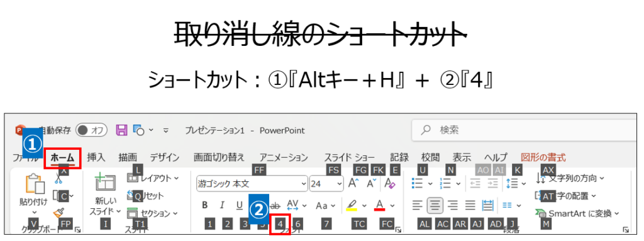644x241 pixels.
Task: Open the 新しいスライド dropdown arrow
Action: 119,211
